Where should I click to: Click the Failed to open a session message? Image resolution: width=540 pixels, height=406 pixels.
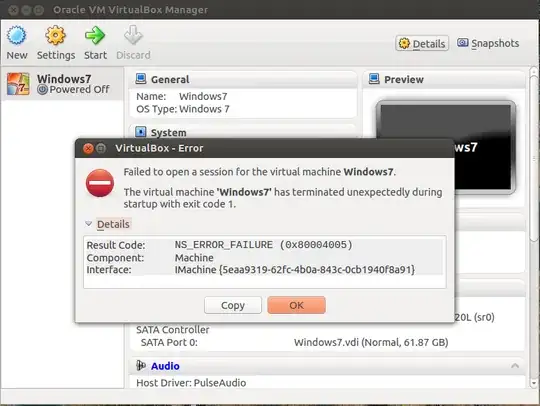[260, 171]
